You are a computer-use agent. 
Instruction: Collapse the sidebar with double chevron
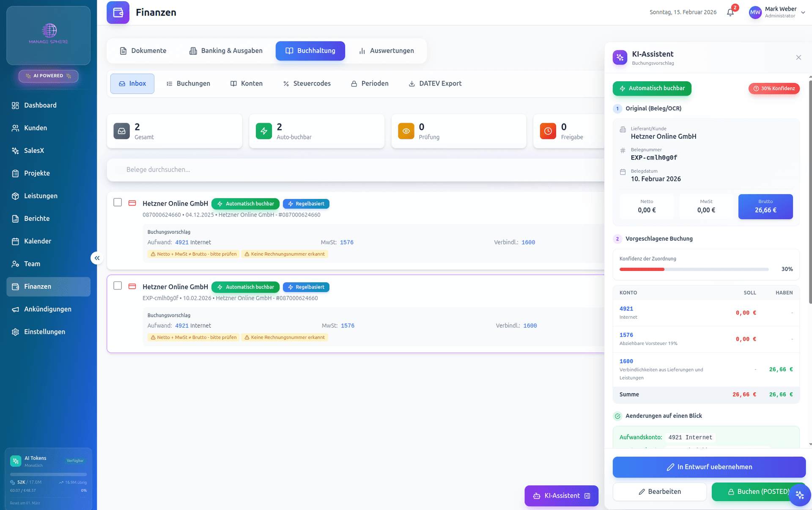tap(97, 258)
